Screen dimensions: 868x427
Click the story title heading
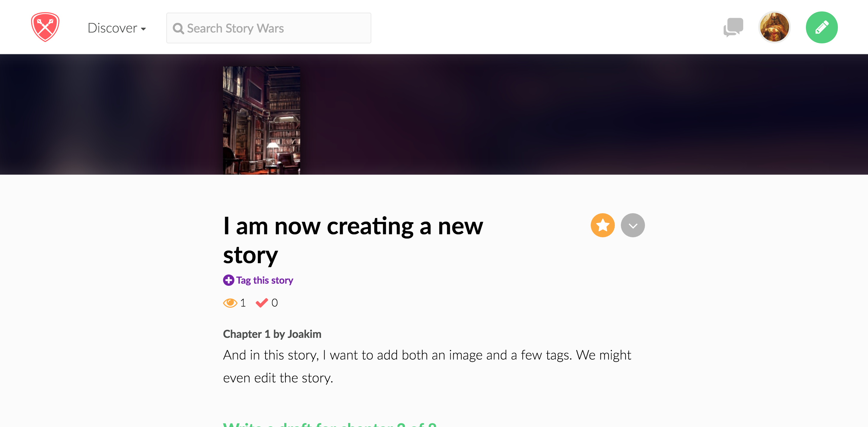click(x=353, y=240)
